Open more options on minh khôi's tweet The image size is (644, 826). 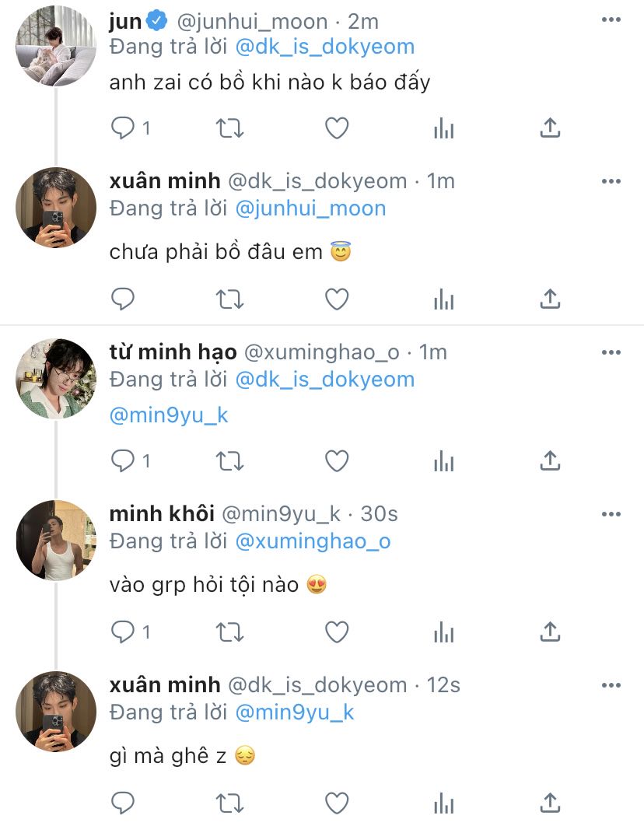[x=611, y=514]
